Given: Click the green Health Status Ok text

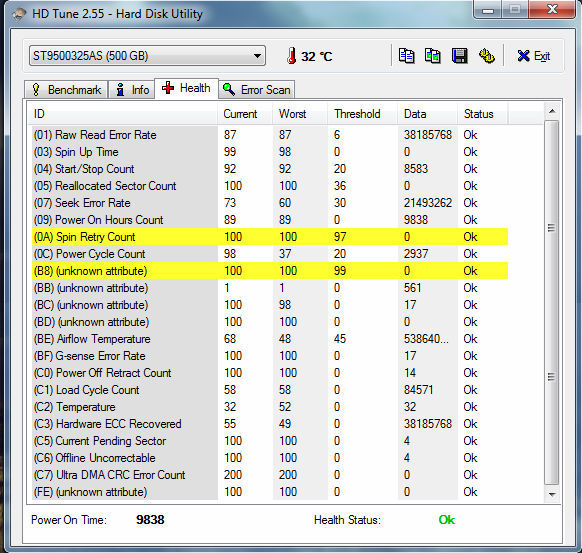Looking at the screenshot, I should (447, 520).
